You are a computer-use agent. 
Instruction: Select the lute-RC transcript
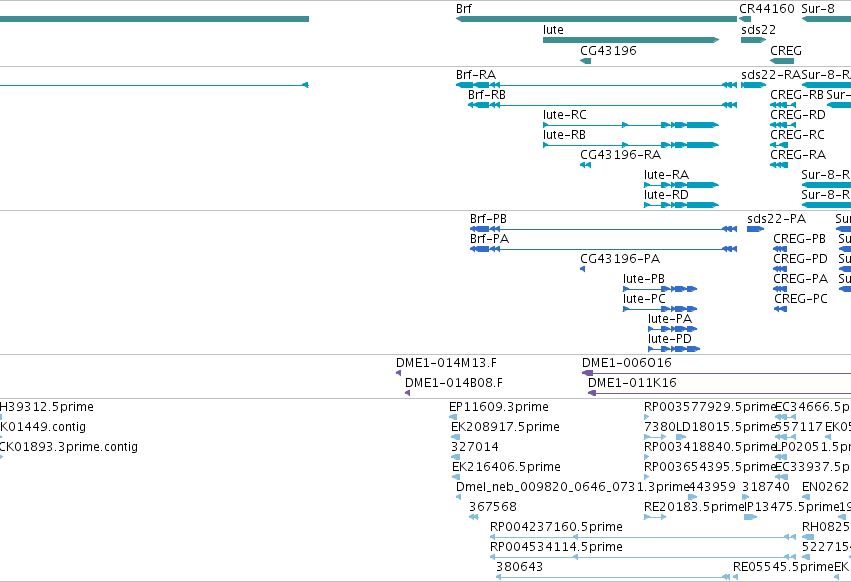(631, 125)
